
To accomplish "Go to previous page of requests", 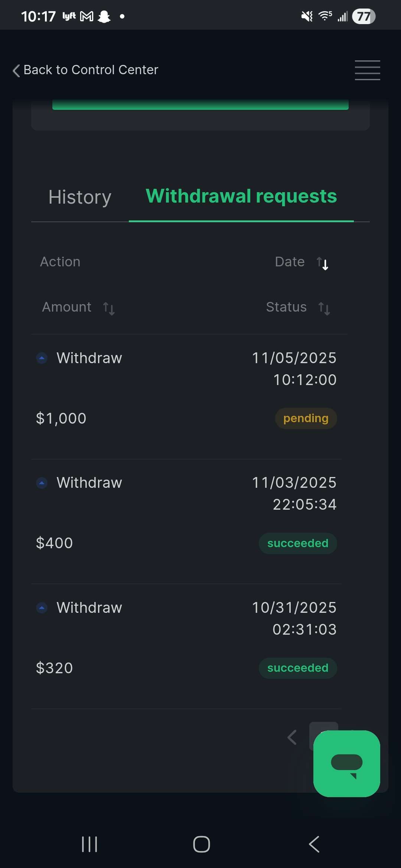I will point(293,737).
